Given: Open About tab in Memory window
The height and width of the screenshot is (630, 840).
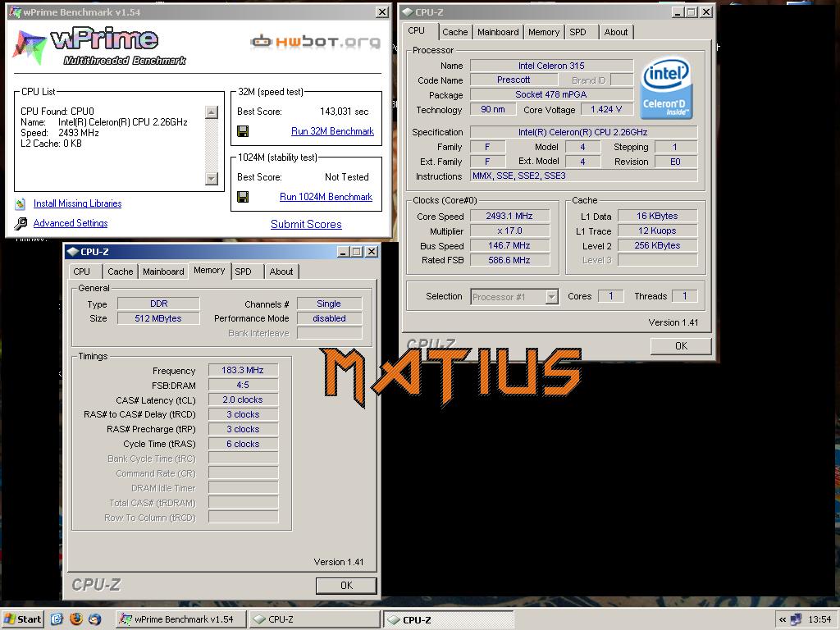Looking at the screenshot, I should (x=281, y=272).
